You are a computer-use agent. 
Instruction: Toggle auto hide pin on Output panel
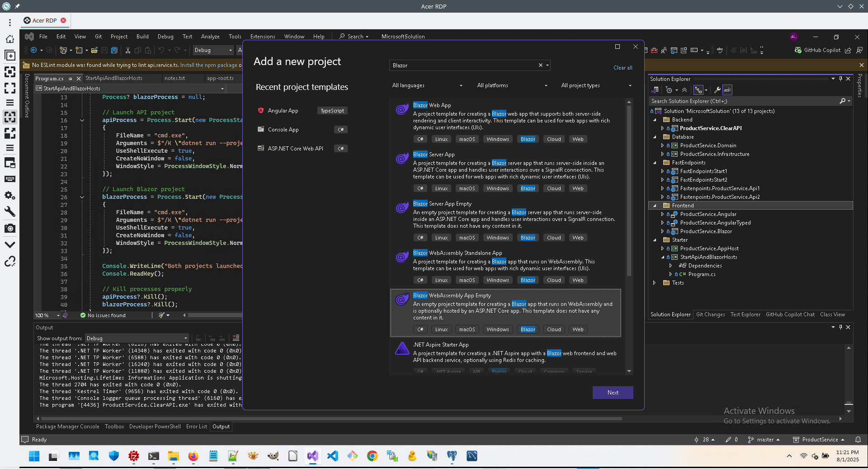coord(840,327)
